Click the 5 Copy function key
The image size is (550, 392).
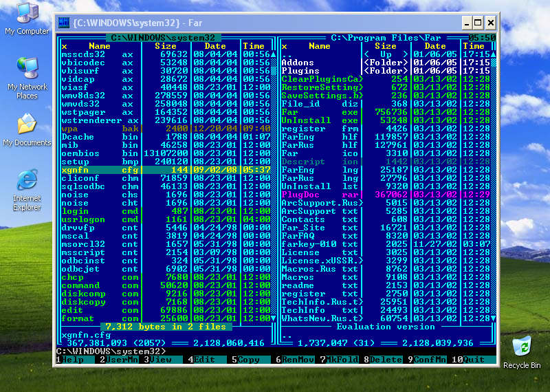pyautogui.click(x=251, y=360)
